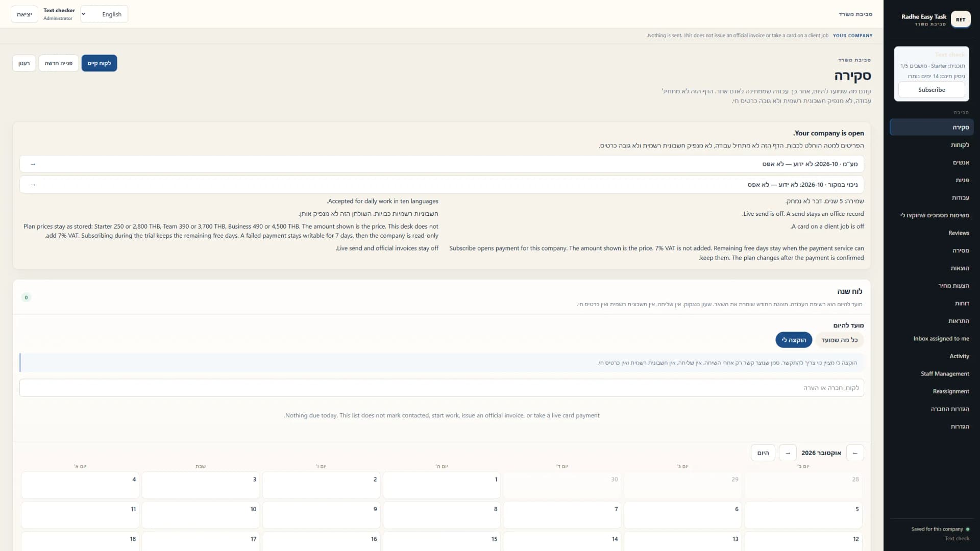Click the YOUR COMPANY banner link
The image size is (980, 551).
coord(852,36)
